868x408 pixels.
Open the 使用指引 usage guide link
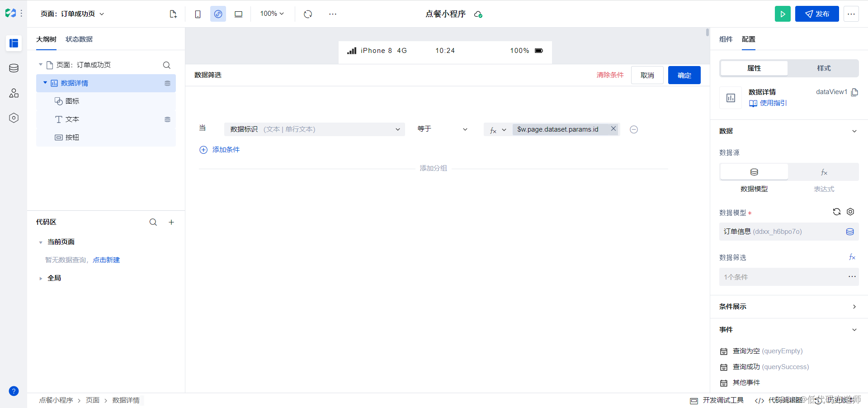768,103
